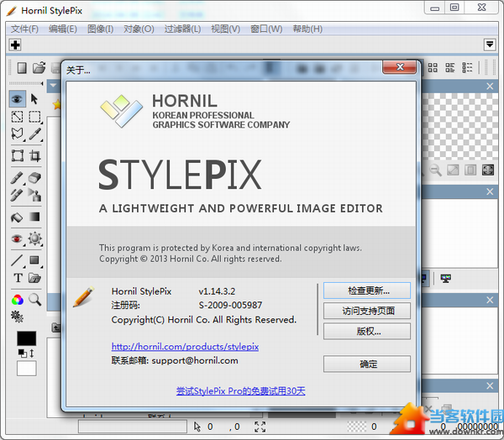The image size is (504, 440).
Task: Switch to tile list view
Action: pos(450,67)
